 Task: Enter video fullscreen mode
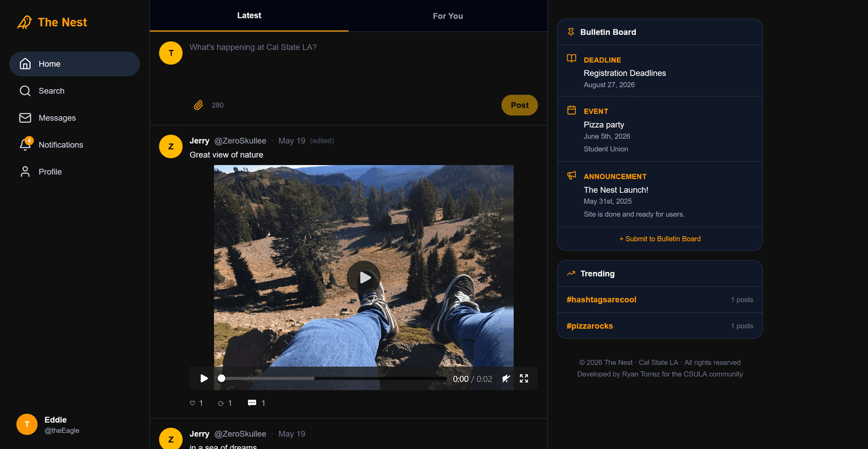[524, 378]
